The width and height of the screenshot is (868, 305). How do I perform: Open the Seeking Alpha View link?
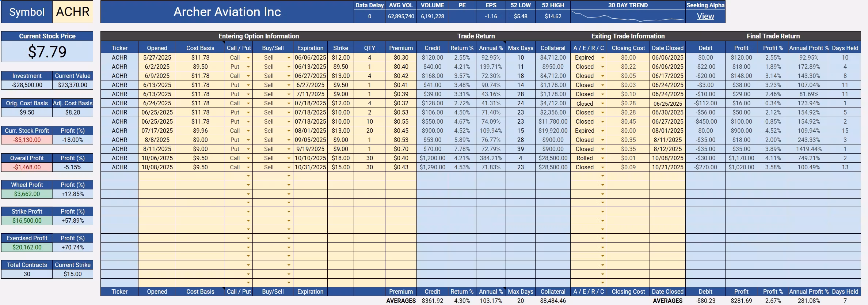point(705,16)
